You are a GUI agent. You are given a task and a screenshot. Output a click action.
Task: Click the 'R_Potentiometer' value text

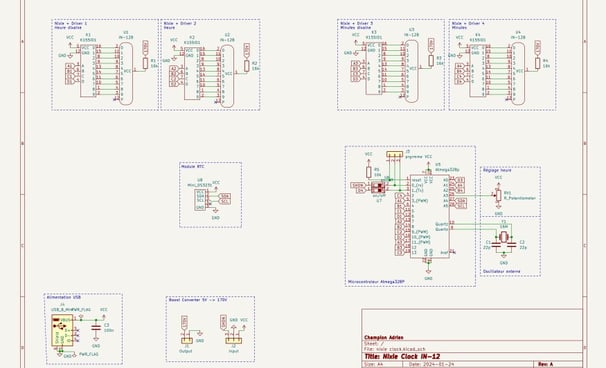520,198
